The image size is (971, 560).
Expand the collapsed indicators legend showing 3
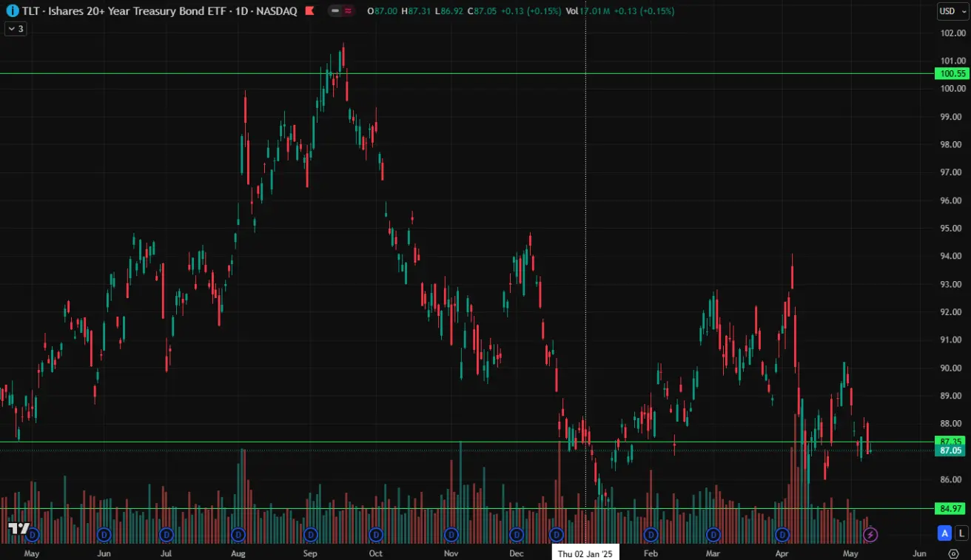pos(15,29)
